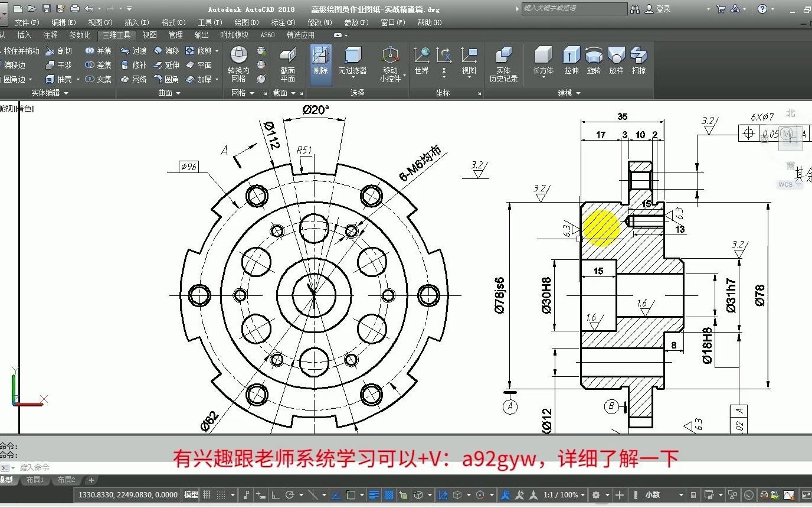Viewport: 812px width, 508px height.
Task: Toggle ortho mode in the status bar
Action: point(274,495)
